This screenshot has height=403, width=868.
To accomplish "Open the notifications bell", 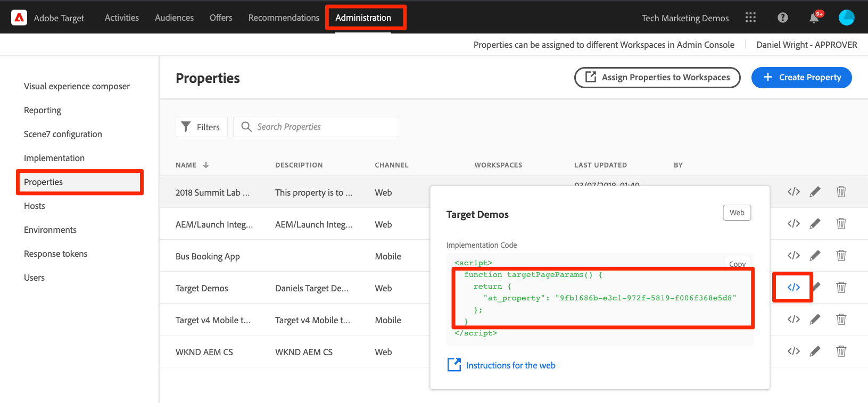I will click(x=814, y=18).
